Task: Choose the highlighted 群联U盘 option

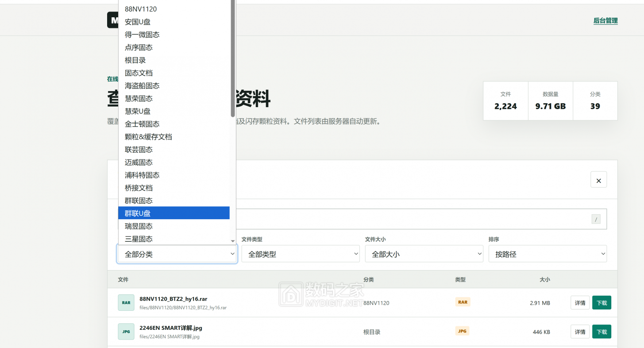Action: click(x=174, y=213)
